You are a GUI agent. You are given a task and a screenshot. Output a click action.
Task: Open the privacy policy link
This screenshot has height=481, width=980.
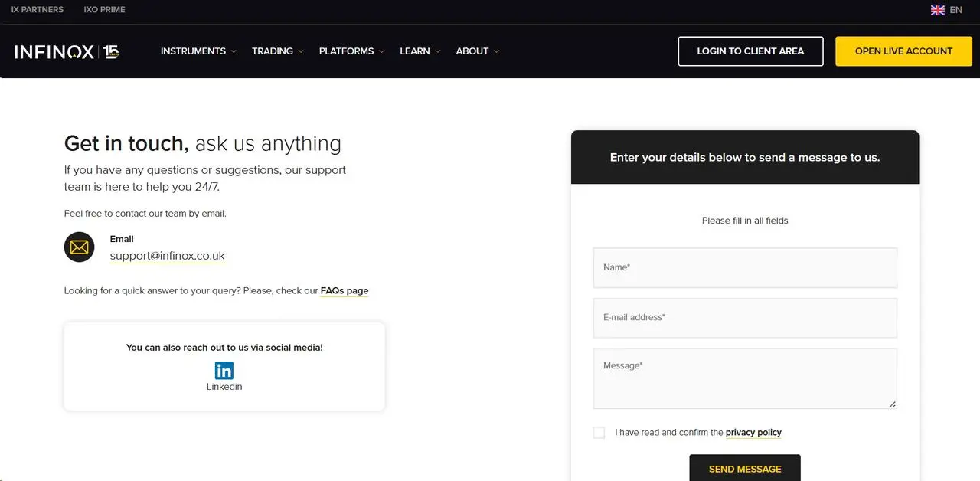click(x=753, y=433)
